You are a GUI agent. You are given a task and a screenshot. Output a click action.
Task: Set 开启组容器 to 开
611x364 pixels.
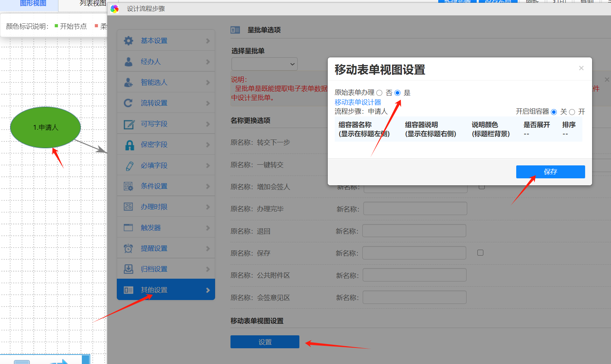(572, 112)
